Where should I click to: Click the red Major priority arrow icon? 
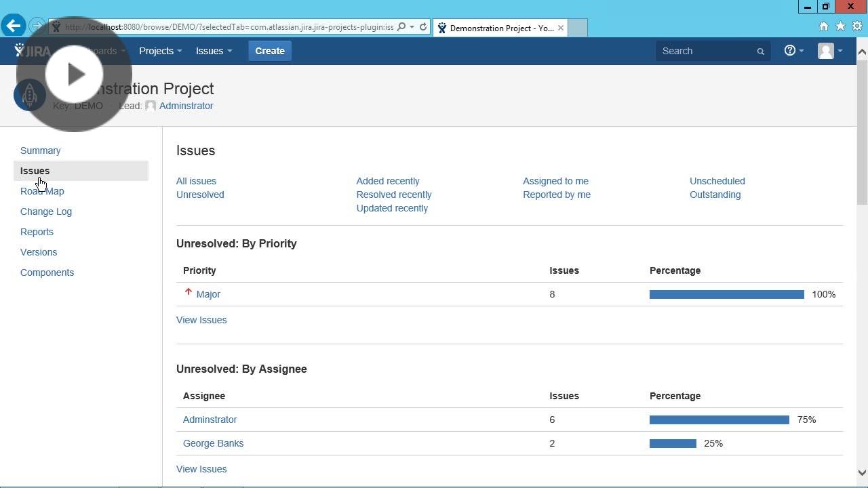[x=189, y=292]
